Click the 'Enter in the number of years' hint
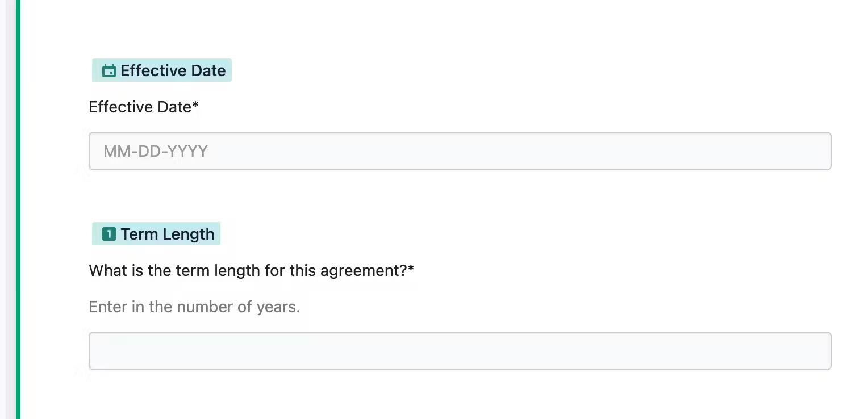Viewport: 868px width, 419px height. [194, 307]
